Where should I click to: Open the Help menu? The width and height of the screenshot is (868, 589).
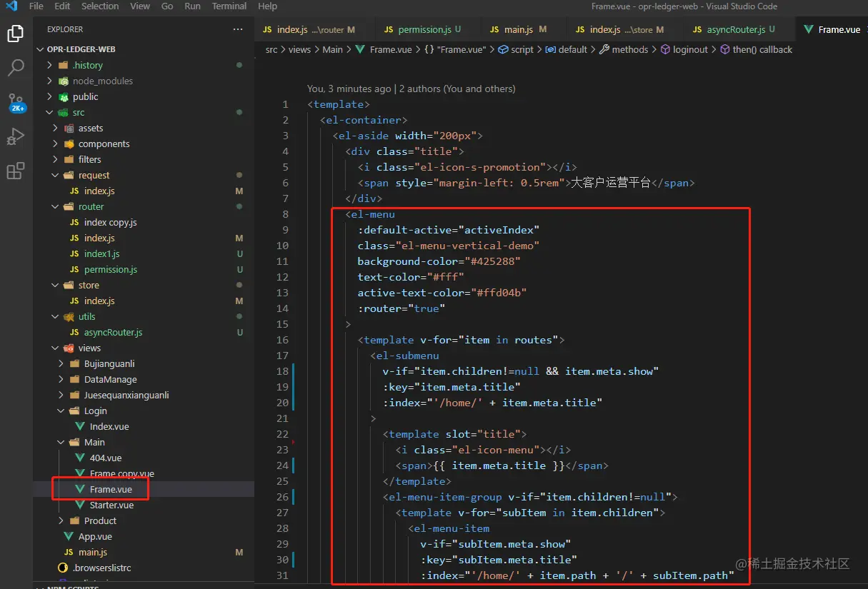pyautogui.click(x=267, y=6)
